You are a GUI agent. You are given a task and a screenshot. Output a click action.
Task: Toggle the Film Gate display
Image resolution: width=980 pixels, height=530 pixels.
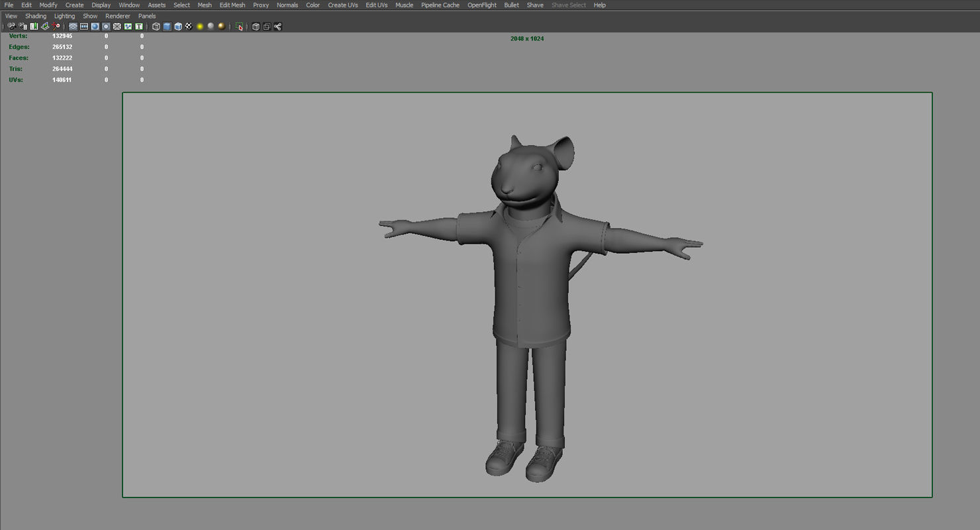coord(84,26)
